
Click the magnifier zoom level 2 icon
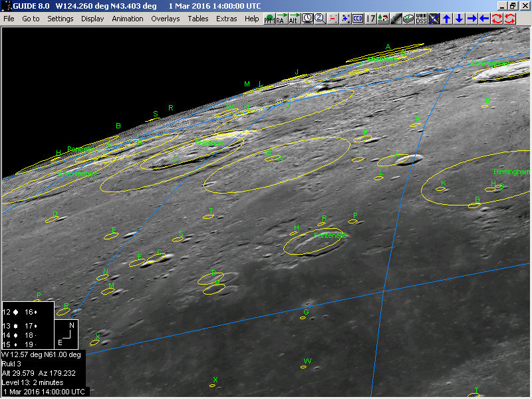pyautogui.click(x=320, y=19)
